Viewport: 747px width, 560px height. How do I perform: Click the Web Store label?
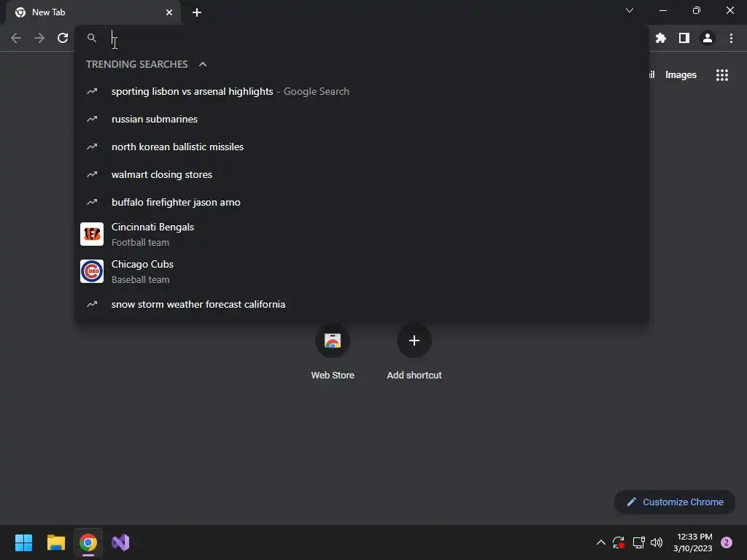(333, 376)
